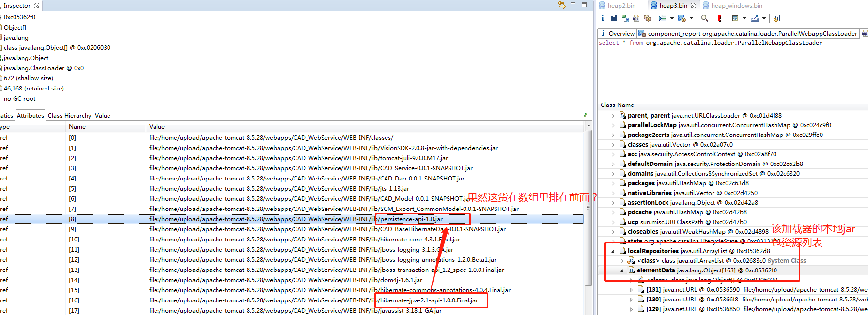The width and height of the screenshot is (868, 315).
Task: Click the attributes table vertical scrollbar
Action: pos(588,208)
